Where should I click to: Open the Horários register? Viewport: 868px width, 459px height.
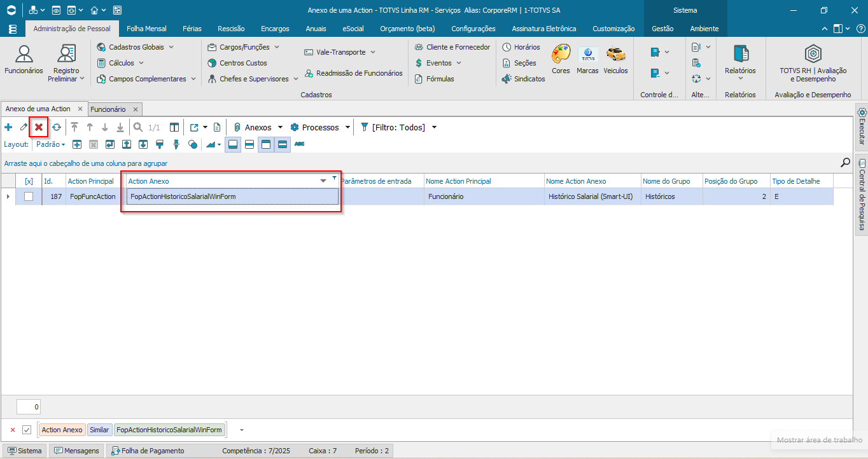point(521,47)
